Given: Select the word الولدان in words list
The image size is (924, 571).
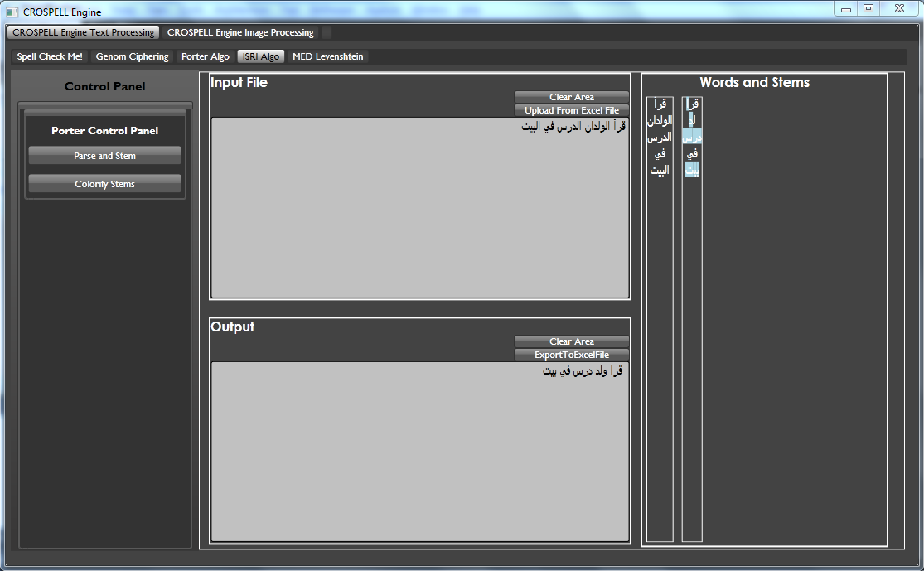Looking at the screenshot, I should coord(660,120).
